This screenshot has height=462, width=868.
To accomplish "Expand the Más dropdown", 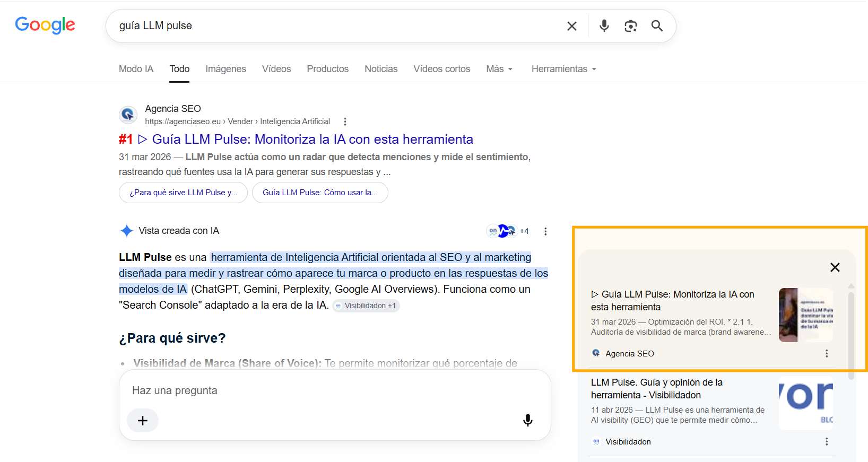I will pos(499,69).
